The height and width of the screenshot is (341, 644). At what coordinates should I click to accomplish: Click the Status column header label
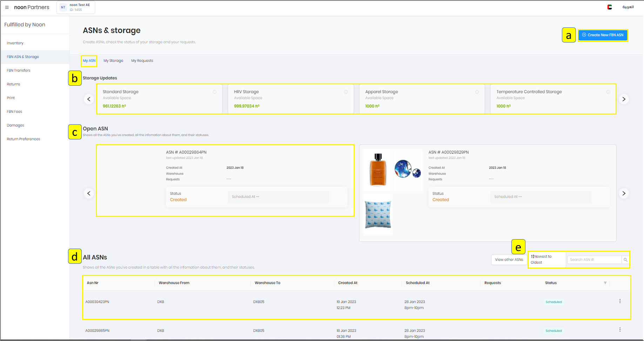551,283
